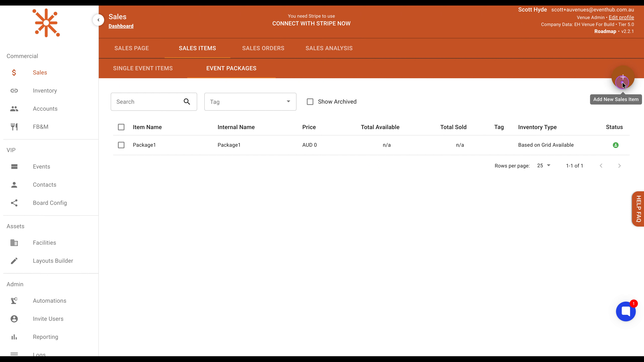
Task: Open Automations via its robot arm icon
Action: 14,301
